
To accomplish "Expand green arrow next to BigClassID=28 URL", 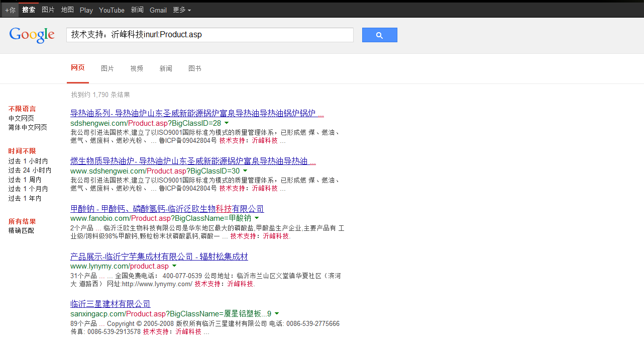I will (x=227, y=123).
